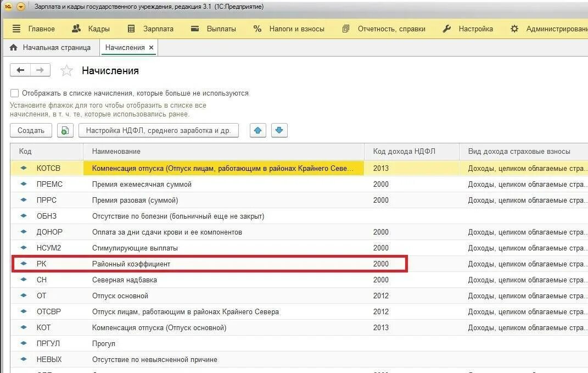Select Премия ежемесячная суммой entry

[x=142, y=184]
